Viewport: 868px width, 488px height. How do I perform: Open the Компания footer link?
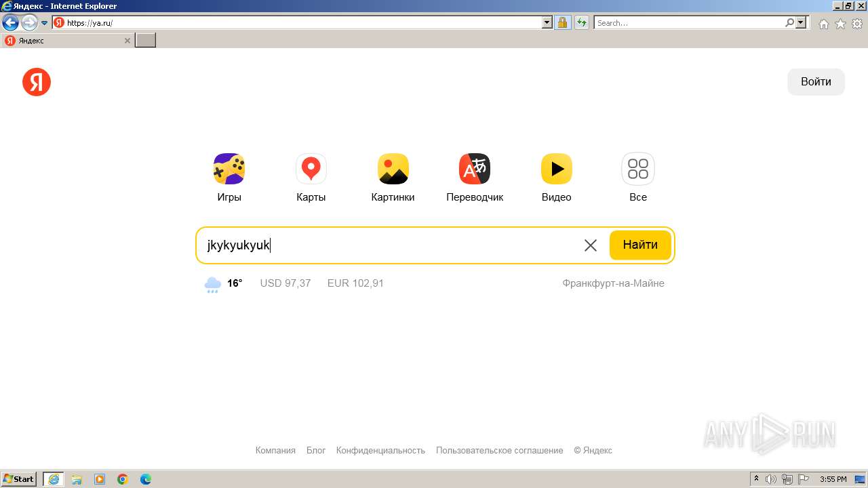coord(275,450)
